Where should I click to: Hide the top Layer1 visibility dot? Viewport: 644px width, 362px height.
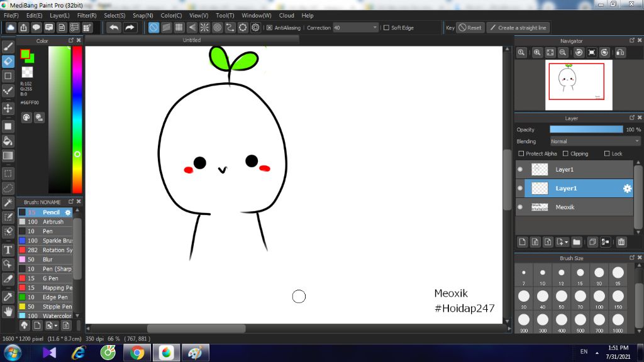[x=520, y=170]
